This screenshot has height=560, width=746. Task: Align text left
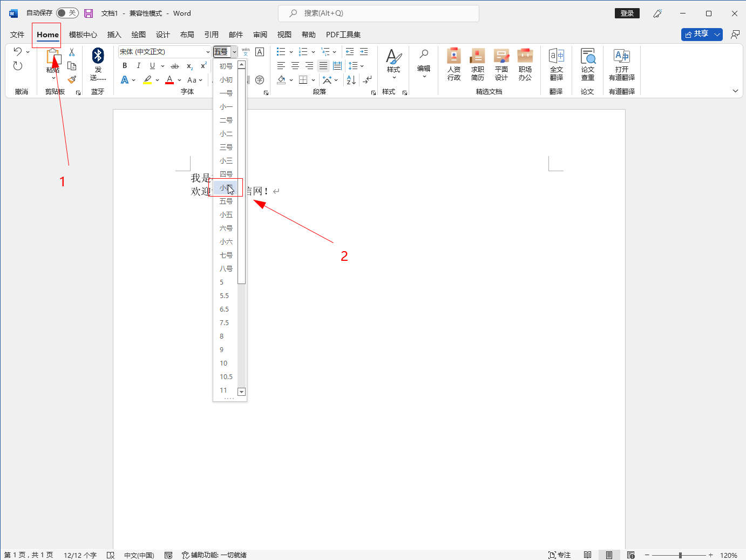coord(281,66)
